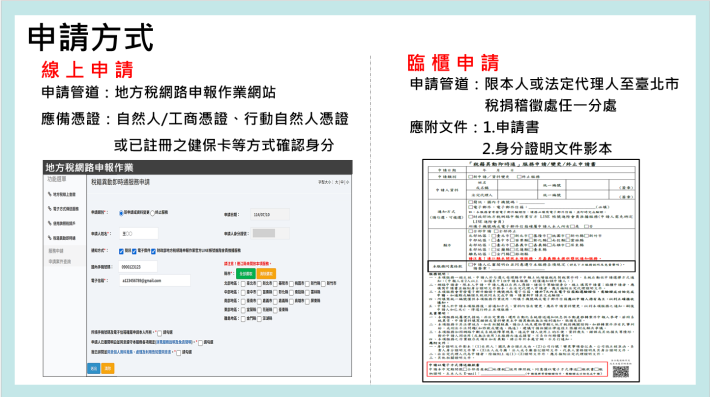Click the link icon of the second sidebar menu item
This screenshot has height=397, width=710.
(50, 209)
